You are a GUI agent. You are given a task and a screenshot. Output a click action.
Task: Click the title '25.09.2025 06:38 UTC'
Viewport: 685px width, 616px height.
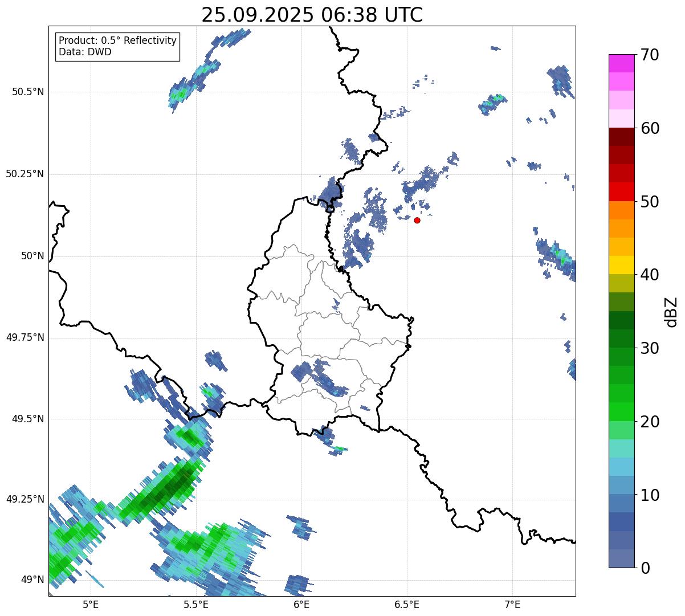click(312, 15)
